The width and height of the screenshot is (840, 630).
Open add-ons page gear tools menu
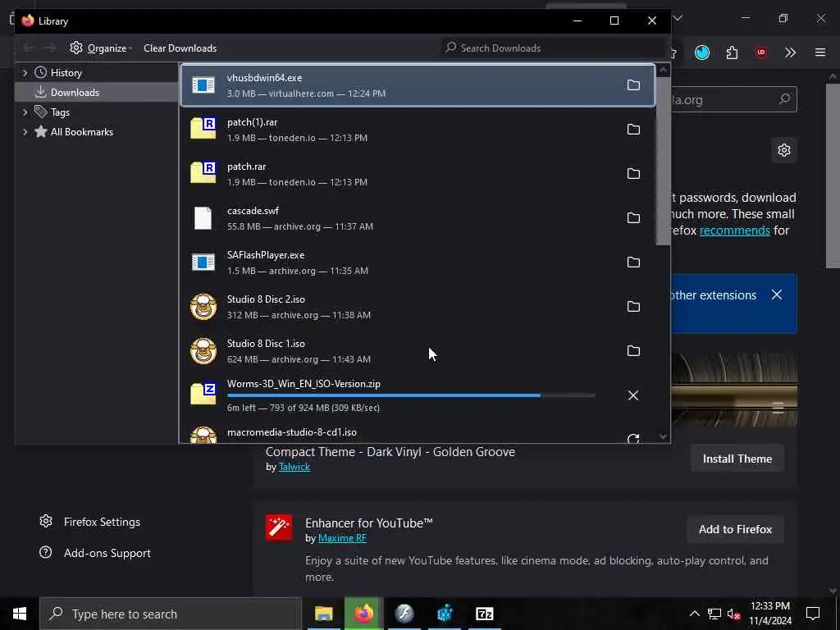[x=784, y=150]
